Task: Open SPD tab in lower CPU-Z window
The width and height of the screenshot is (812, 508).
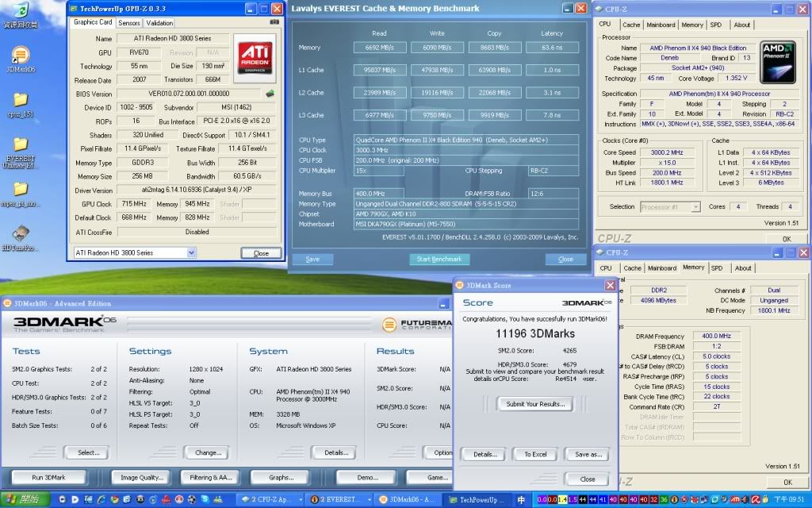Action: pos(717,268)
